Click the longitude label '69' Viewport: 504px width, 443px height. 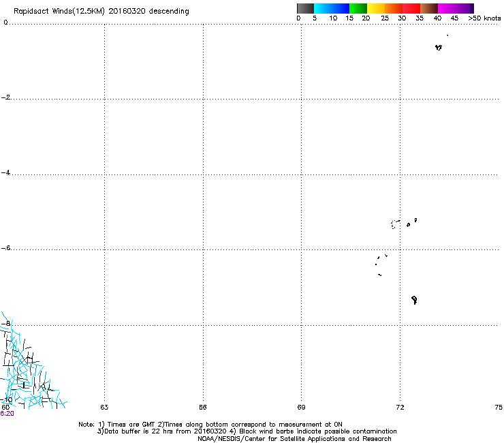[301, 408]
